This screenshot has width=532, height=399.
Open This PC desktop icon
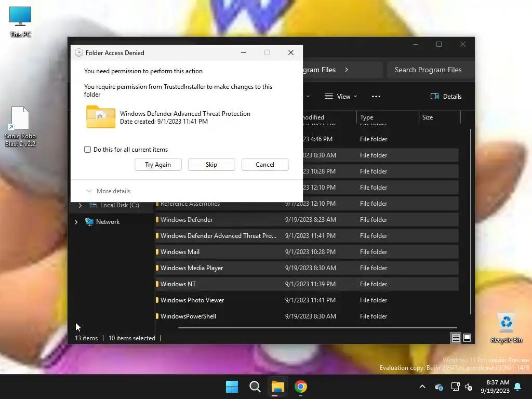coord(20,22)
